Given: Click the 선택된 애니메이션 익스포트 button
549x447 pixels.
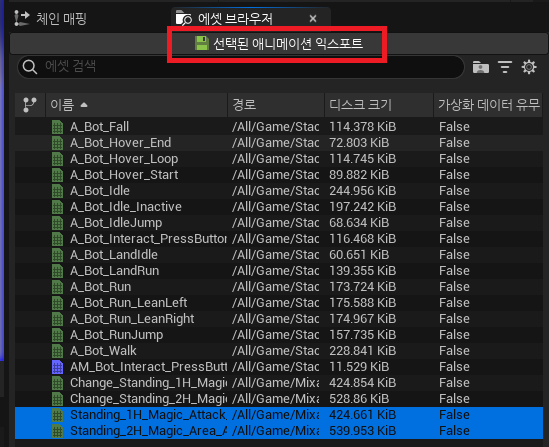Looking at the screenshot, I should tap(278, 44).
